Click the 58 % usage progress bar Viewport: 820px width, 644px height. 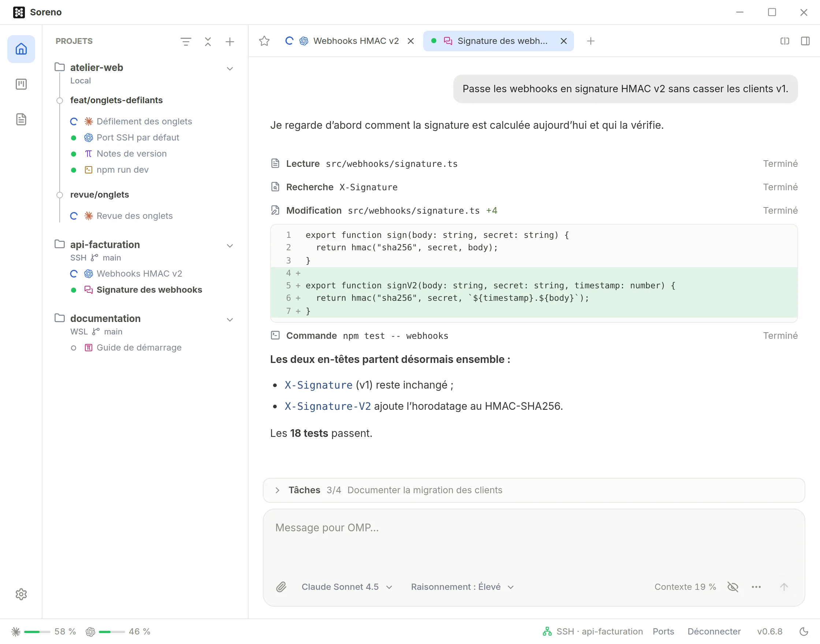click(x=37, y=632)
